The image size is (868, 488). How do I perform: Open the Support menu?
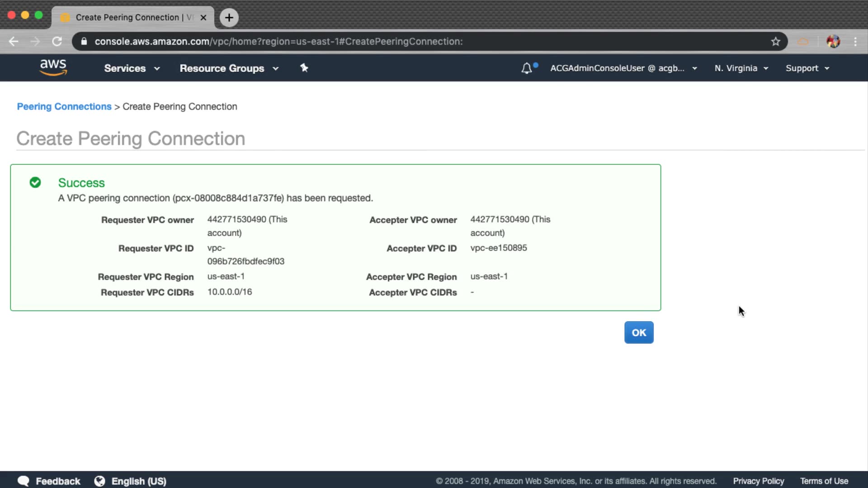click(807, 68)
